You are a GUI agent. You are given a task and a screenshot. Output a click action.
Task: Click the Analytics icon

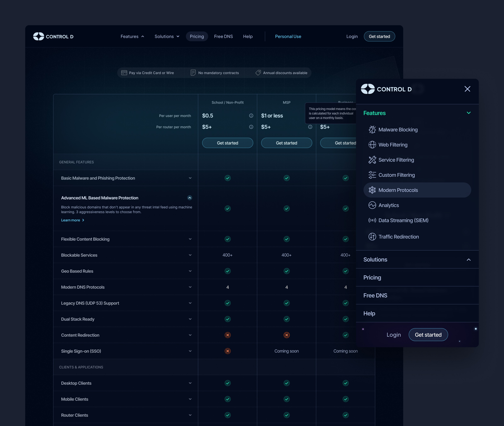[372, 205]
